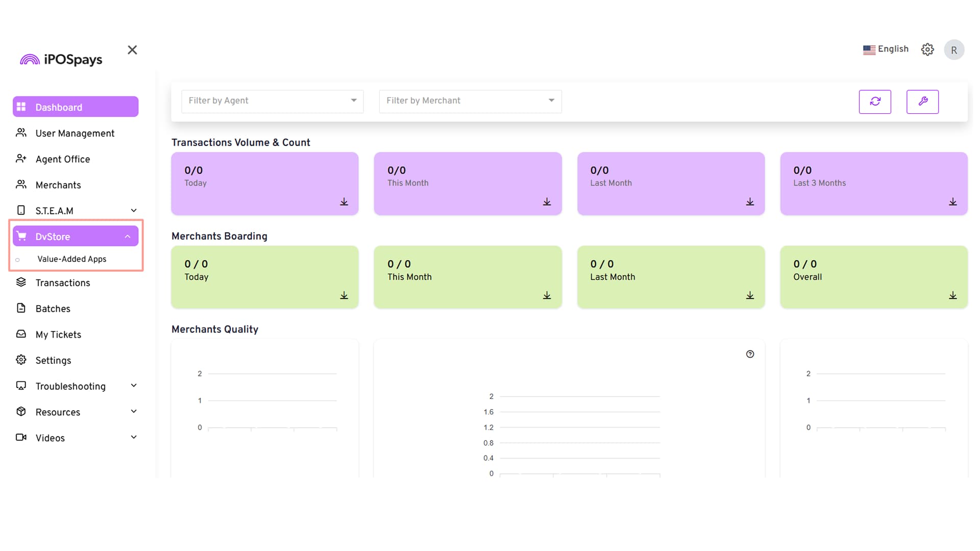Open the English language selector
980x551 pixels.
click(x=886, y=49)
